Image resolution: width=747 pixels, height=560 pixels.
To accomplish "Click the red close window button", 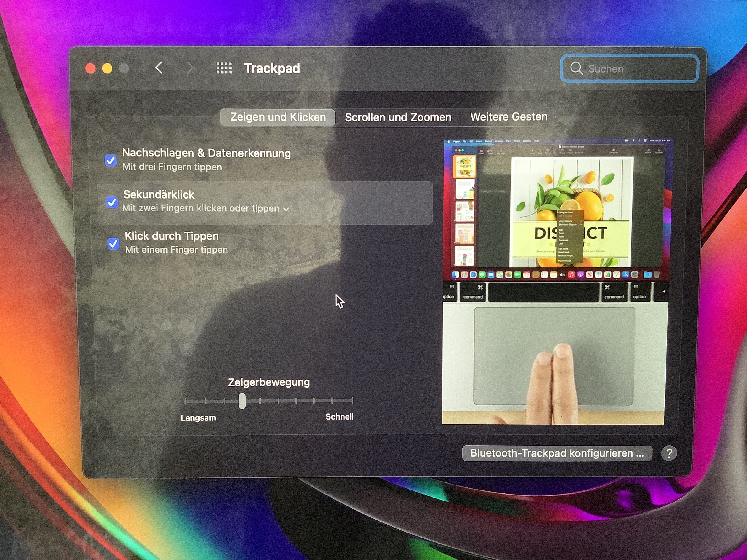I will click(90, 68).
